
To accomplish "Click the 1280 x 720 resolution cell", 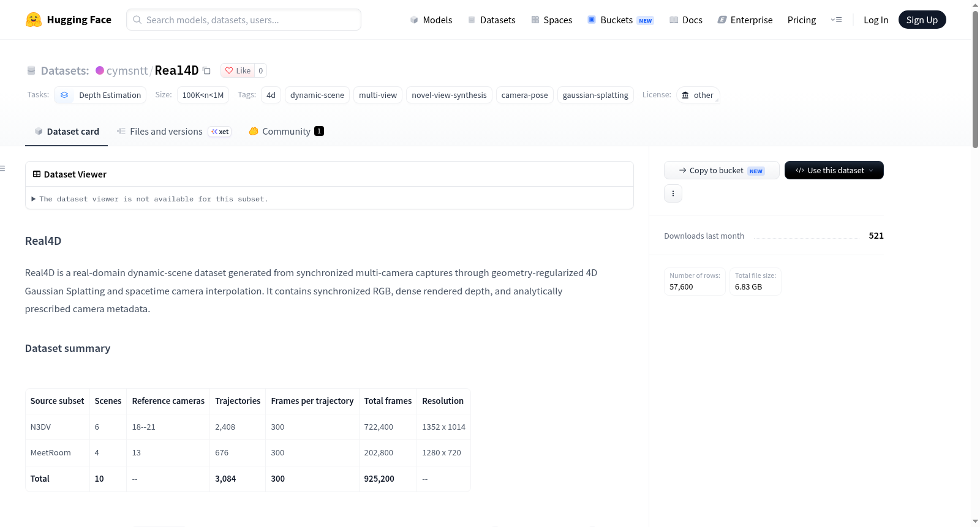I will click(443, 453).
